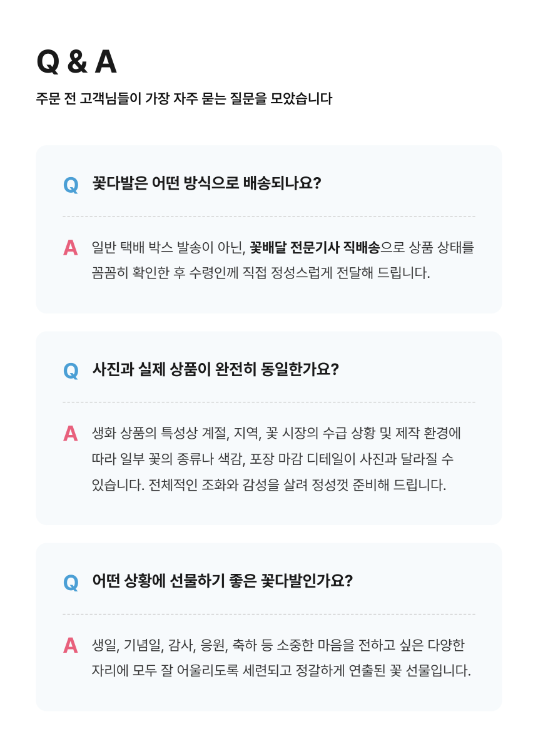Click the answer line 생일, 기념일, 감사, 응원, 축하
This screenshot has height=756, width=538.
278,645
